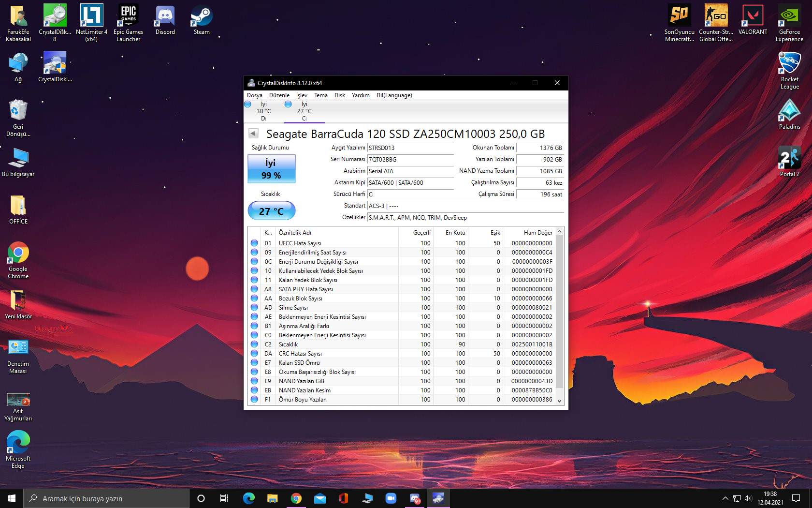Open İşlev menu

[x=302, y=95]
